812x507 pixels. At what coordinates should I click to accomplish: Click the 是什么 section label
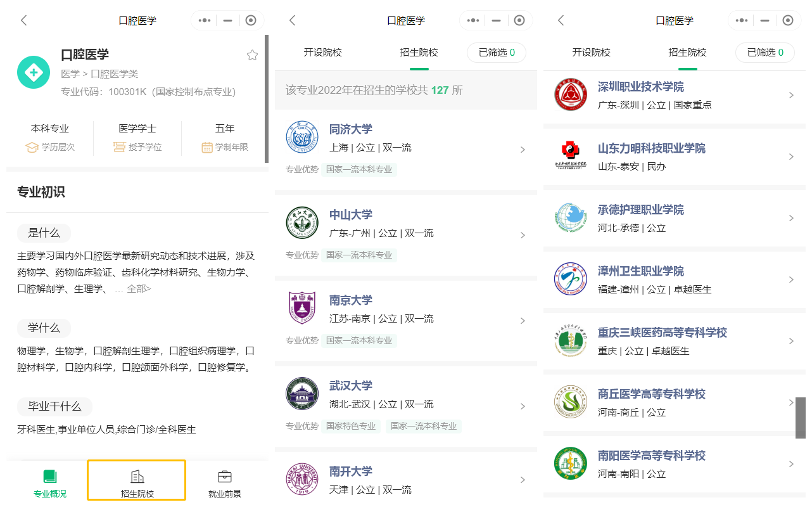pos(44,233)
